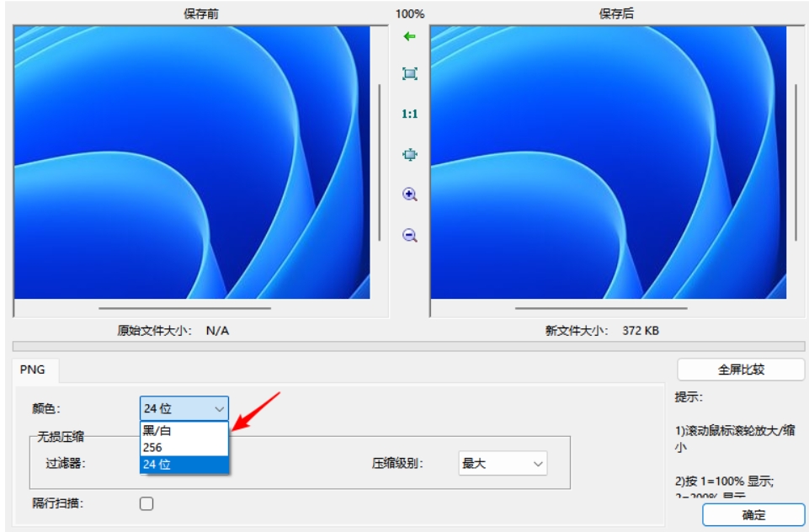
Task: Click the center preview crosshair icon
Action: (410, 154)
